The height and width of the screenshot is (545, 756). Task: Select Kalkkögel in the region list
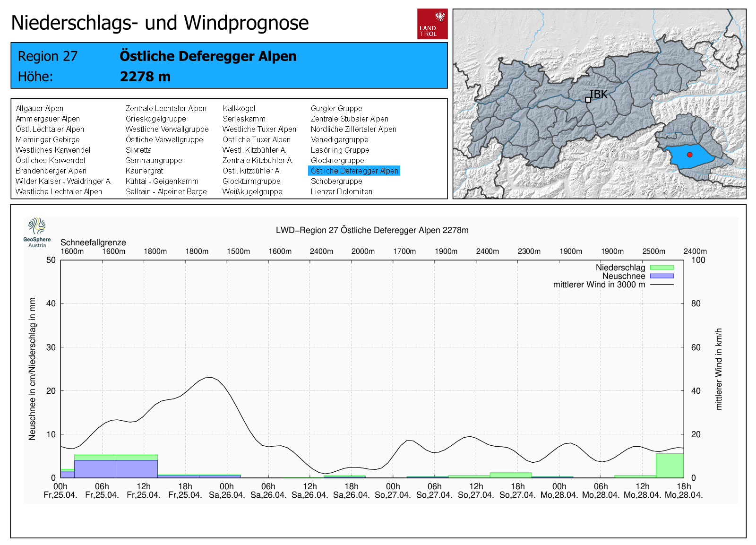239,109
